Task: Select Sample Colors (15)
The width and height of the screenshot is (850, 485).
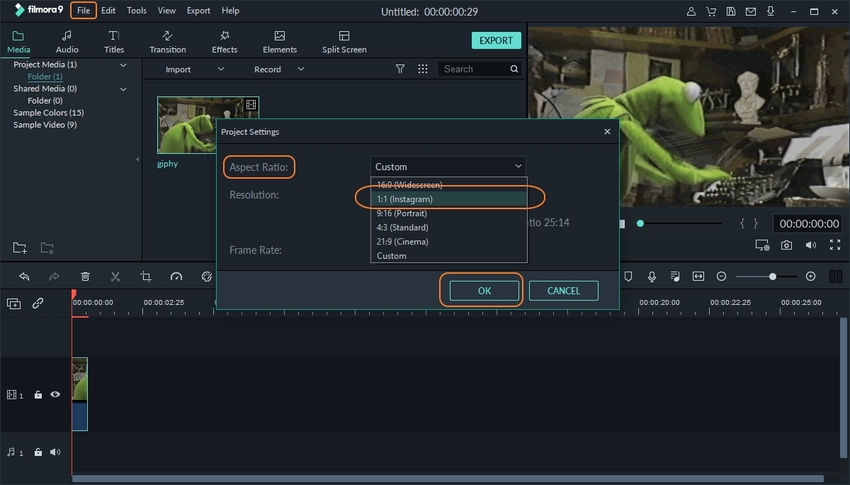Action: [x=48, y=113]
